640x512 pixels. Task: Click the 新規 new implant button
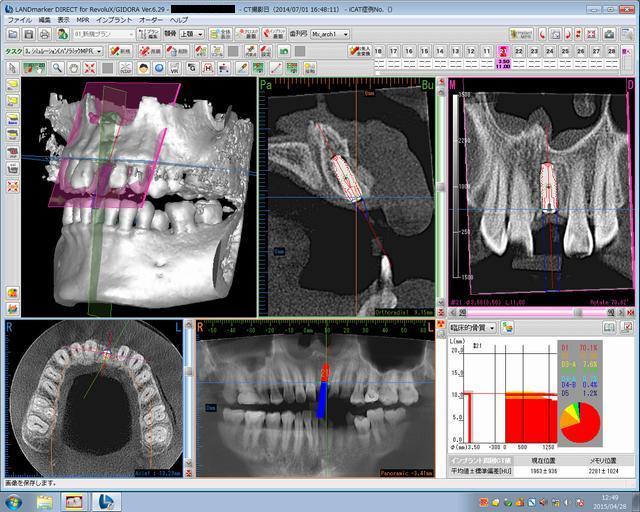[x=120, y=51]
